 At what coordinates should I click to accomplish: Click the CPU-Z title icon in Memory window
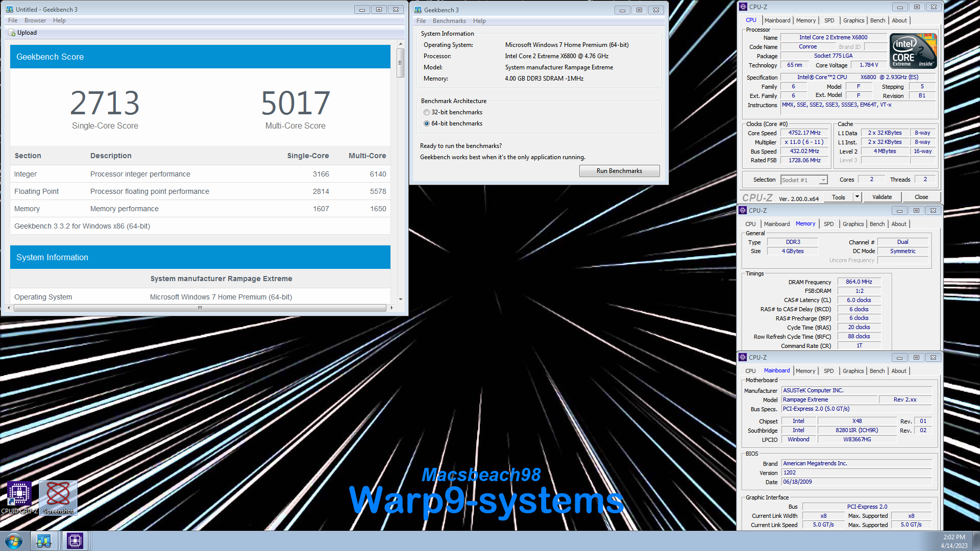pyautogui.click(x=743, y=210)
